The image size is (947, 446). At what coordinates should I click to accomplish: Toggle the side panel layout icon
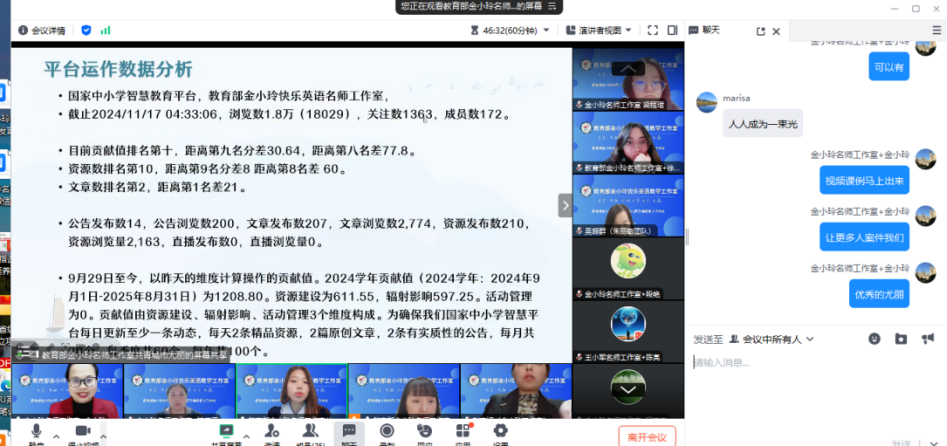click(x=672, y=30)
